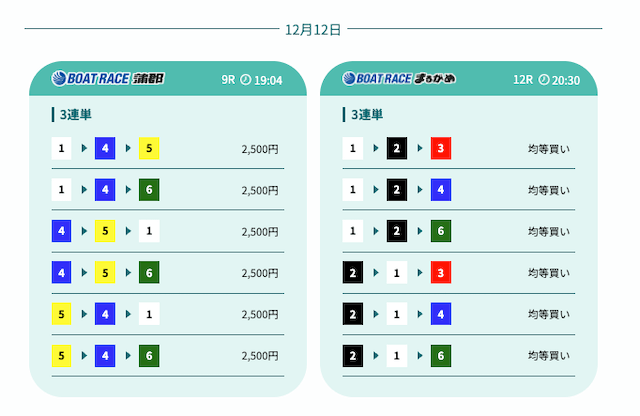Tap the blue 4 badge in 2-1-4 row
Viewport: 640px width, 416px height.
441,314
